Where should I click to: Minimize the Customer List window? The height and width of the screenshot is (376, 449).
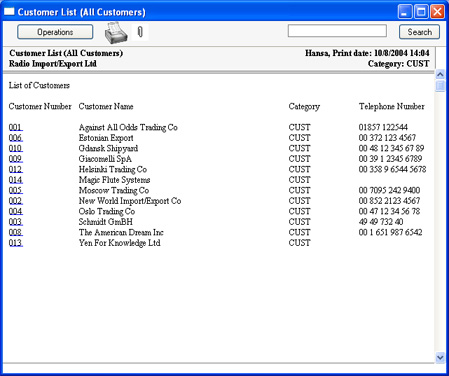(x=405, y=12)
